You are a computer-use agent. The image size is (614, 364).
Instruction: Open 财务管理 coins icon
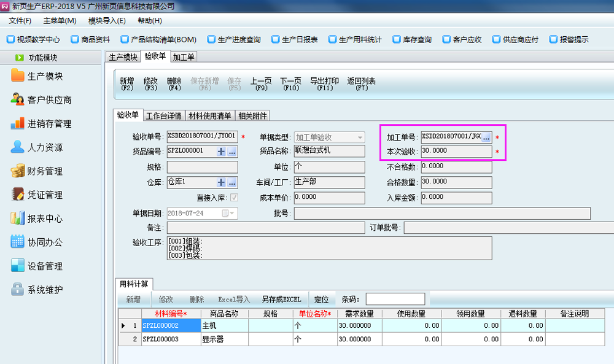tap(17, 171)
